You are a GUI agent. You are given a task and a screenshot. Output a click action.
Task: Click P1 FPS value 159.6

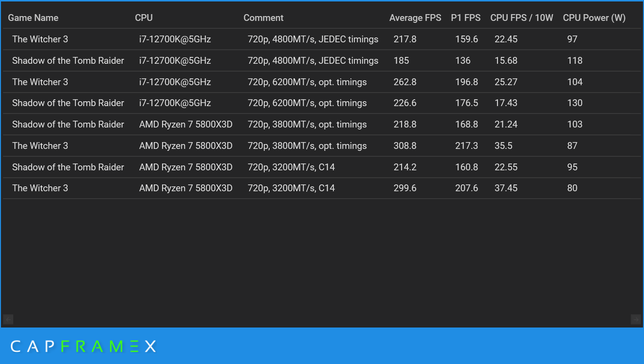[466, 39]
